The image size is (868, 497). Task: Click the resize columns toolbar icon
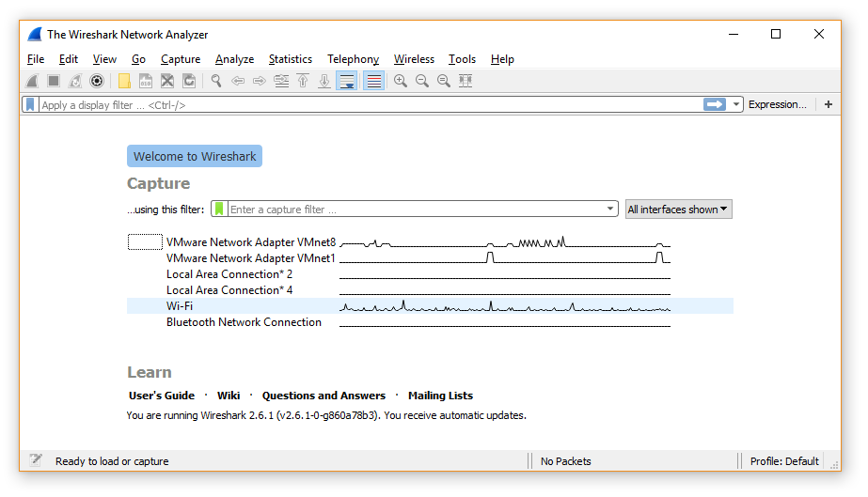(465, 82)
